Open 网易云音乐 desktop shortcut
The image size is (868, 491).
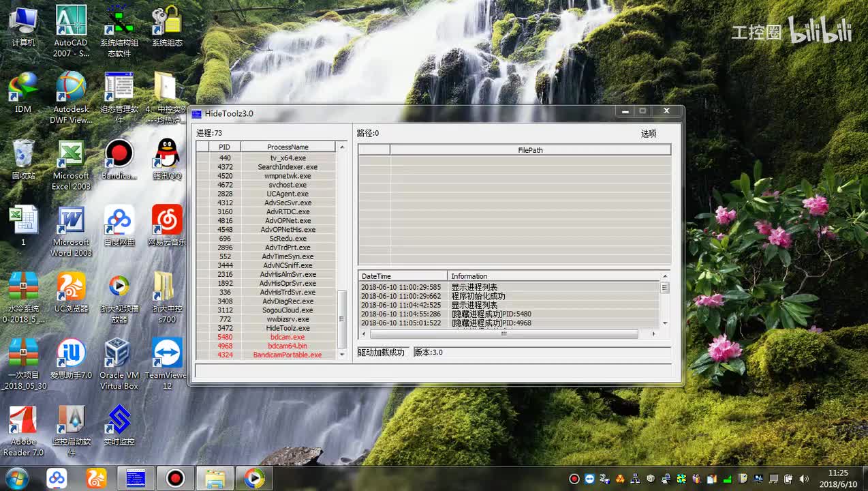click(x=167, y=226)
